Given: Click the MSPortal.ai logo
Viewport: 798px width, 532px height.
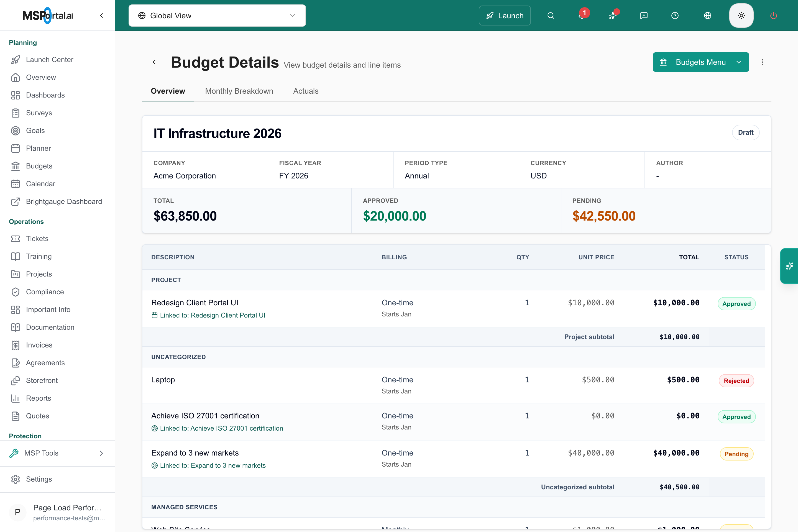Looking at the screenshot, I should tap(47, 16).
